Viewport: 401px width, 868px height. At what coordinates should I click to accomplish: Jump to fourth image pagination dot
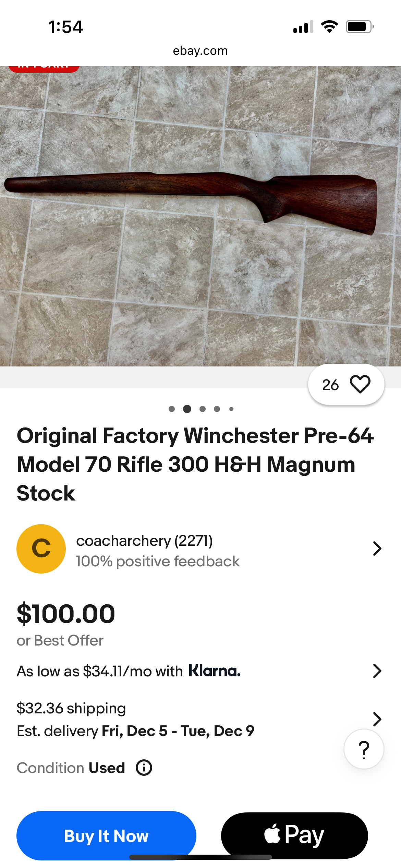217,409
